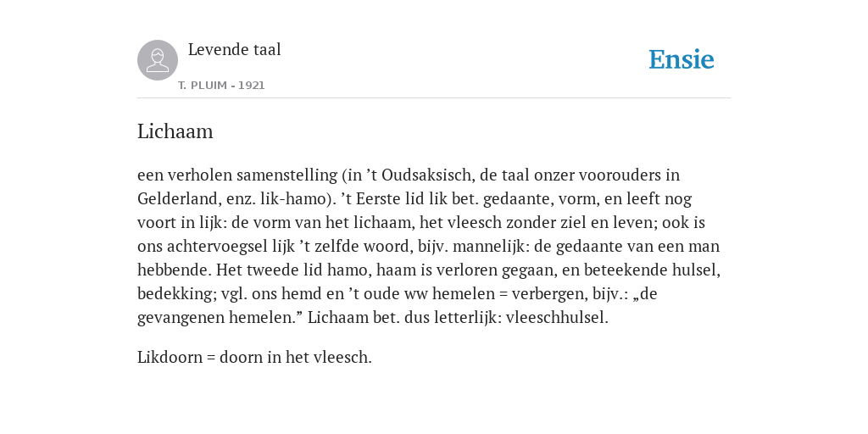Viewport: 868px width, 434px height.
Task: Click the T. PLUIM - 1921 author line
Action: tap(221, 86)
